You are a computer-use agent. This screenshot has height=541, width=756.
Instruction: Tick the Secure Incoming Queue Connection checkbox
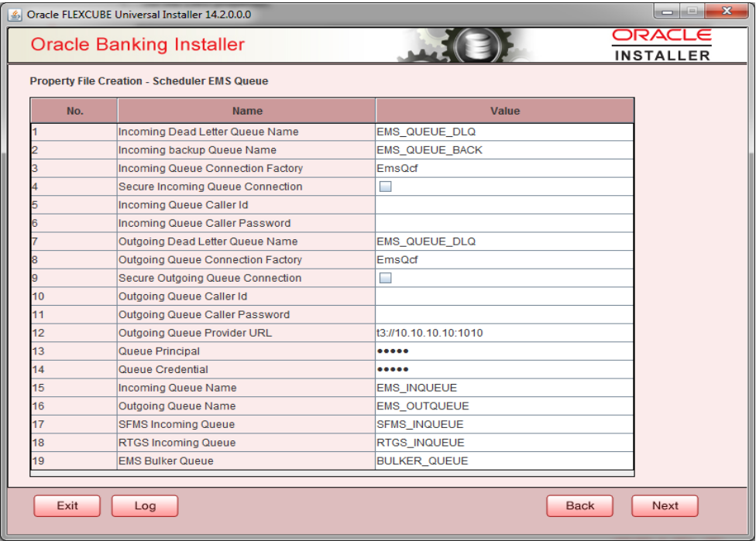pos(385,187)
